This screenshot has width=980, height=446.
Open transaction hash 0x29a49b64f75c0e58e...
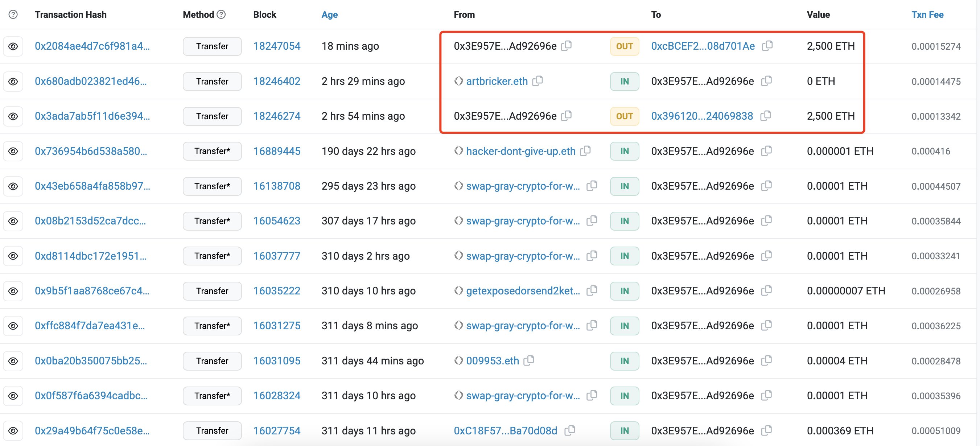point(92,431)
